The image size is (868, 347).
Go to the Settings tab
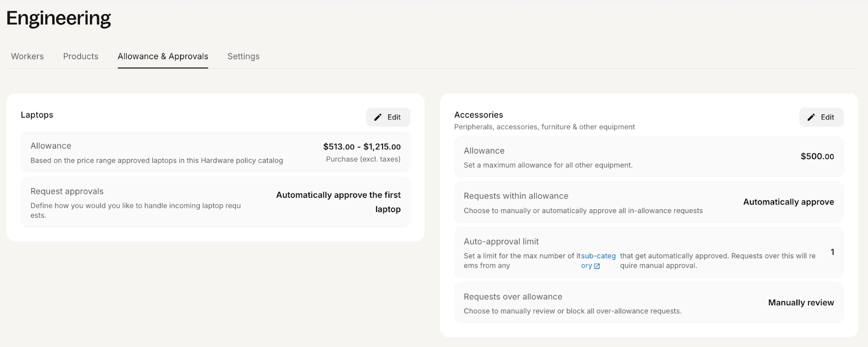[244, 56]
